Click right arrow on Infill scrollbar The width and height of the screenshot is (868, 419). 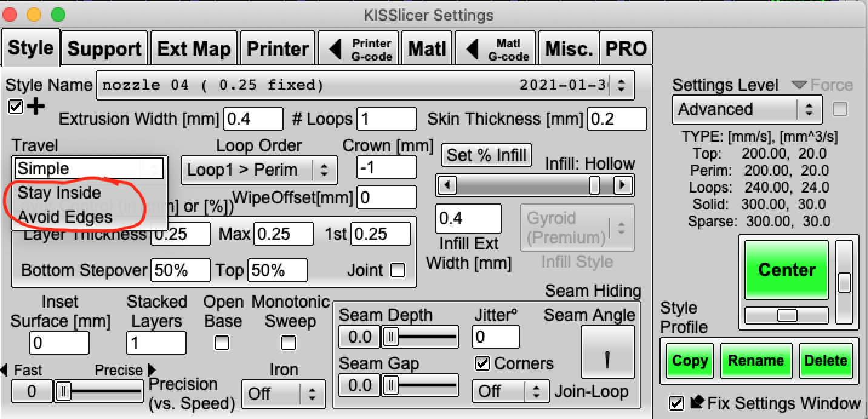coord(622,185)
